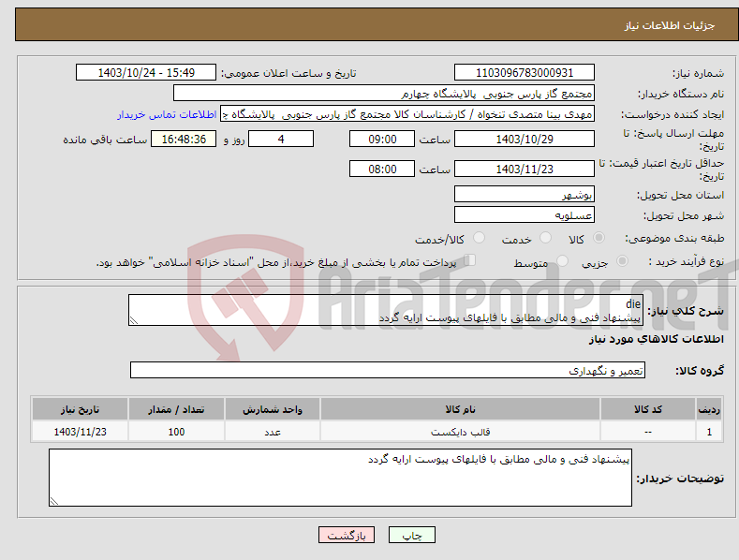Click the تاریخ نیاز column header
The height and width of the screenshot is (560, 739).
pyautogui.click(x=81, y=409)
